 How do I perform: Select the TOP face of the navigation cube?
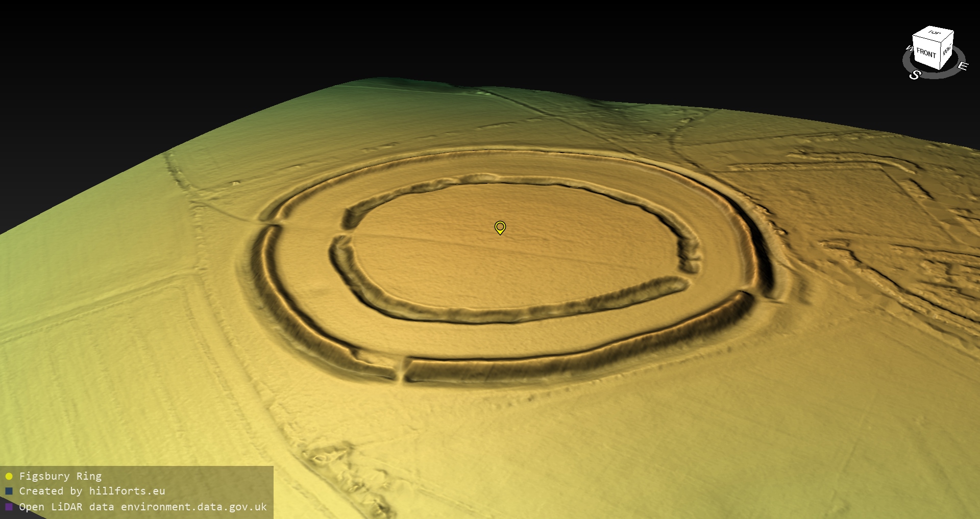click(934, 33)
